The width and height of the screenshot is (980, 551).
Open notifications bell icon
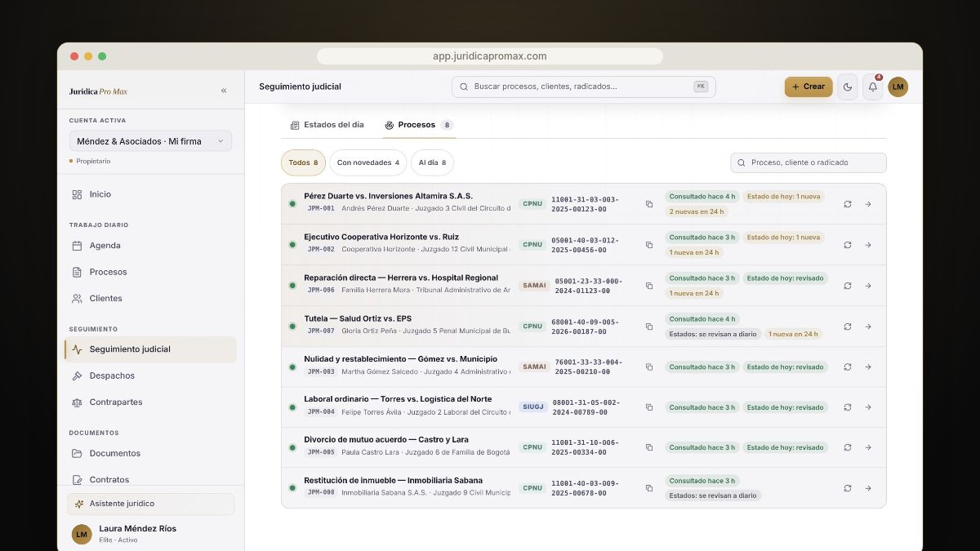click(x=873, y=87)
